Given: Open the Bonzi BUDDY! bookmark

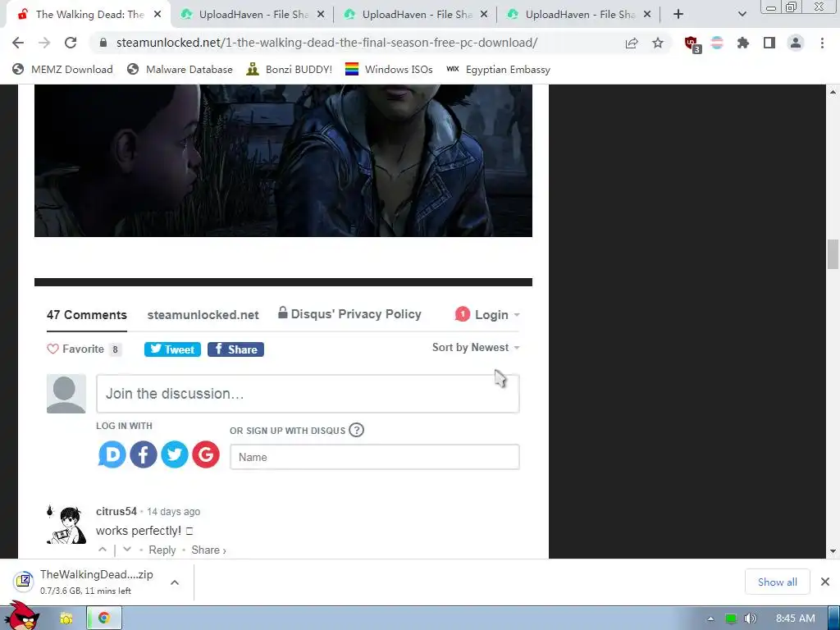Looking at the screenshot, I should pos(290,69).
